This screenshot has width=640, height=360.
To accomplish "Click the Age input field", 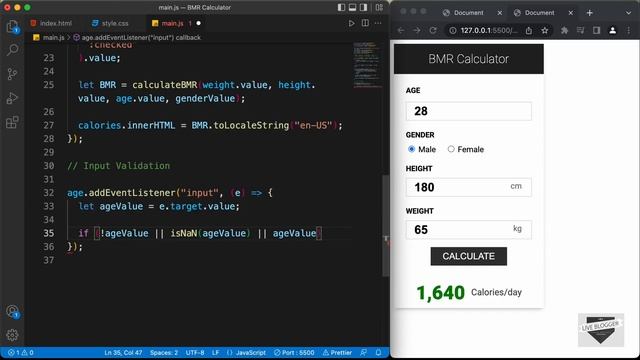I will pyautogui.click(x=469, y=111).
